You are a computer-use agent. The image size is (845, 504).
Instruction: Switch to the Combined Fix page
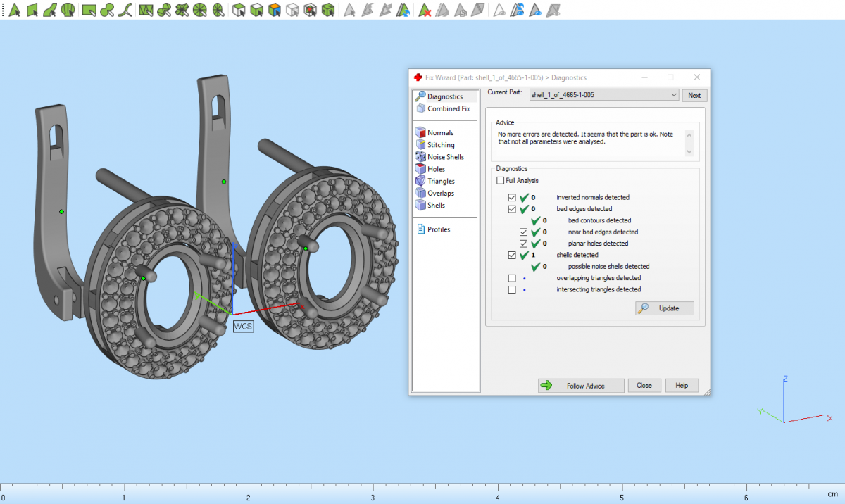point(448,108)
